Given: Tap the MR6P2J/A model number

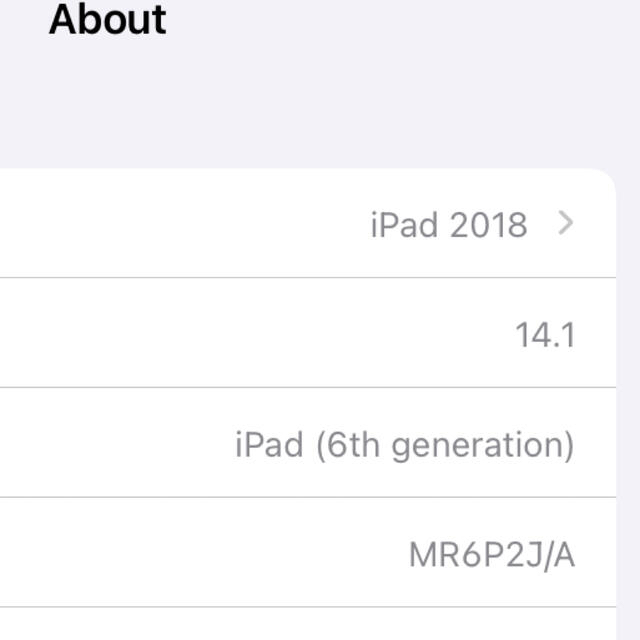Looking at the screenshot, I should coord(492,555).
